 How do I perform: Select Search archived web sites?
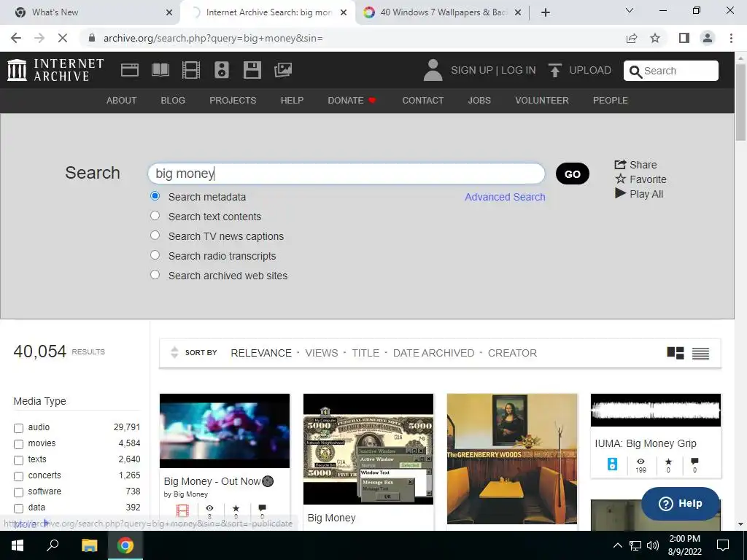point(155,275)
